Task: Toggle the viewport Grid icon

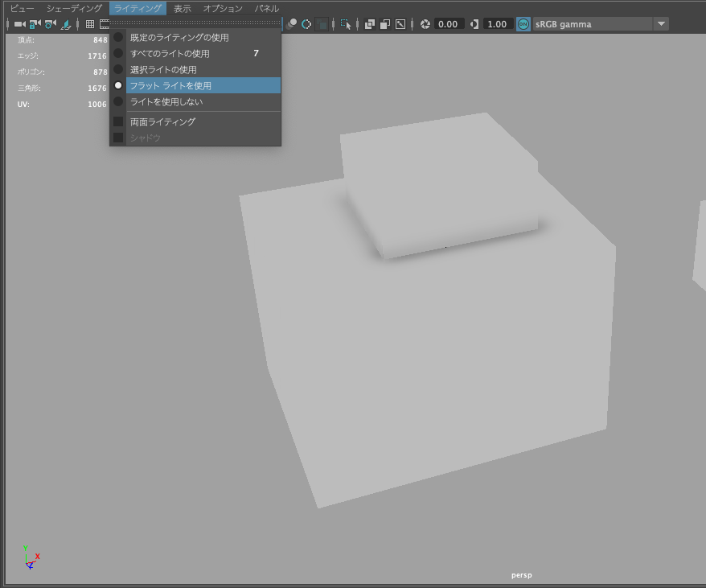Action: [90, 24]
